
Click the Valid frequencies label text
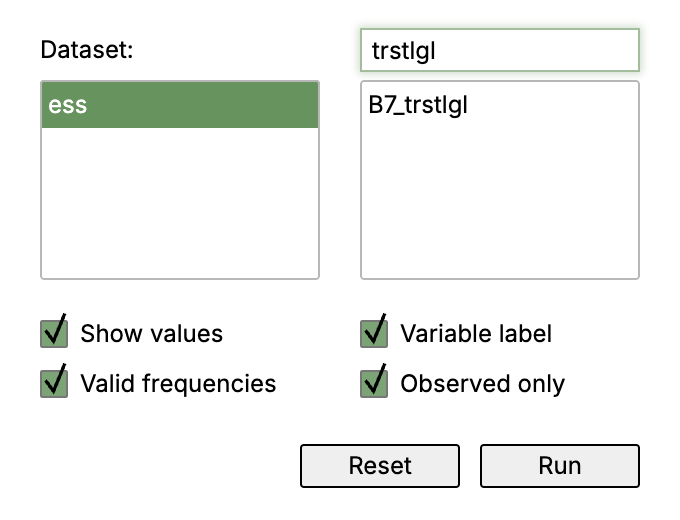(x=178, y=383)
